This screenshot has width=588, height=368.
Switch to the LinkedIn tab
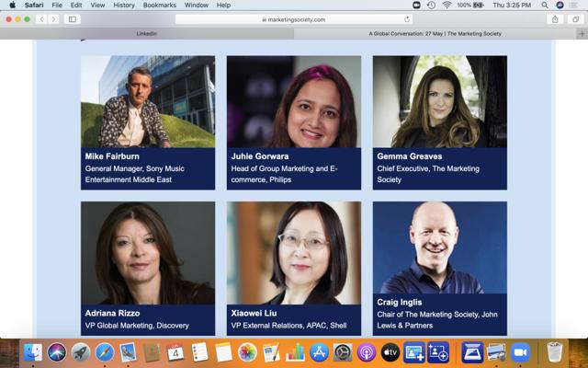147,33
